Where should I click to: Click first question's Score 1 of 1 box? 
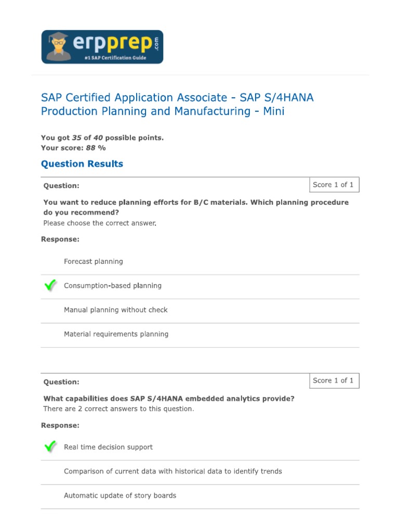(x=333, y=184)
